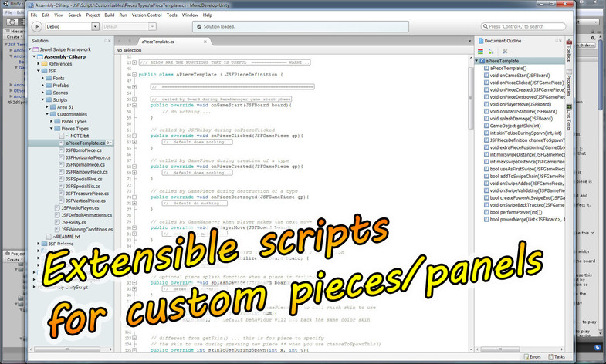Select void splashDamage(JSFBoard) in outline

(x=521, y=119)
